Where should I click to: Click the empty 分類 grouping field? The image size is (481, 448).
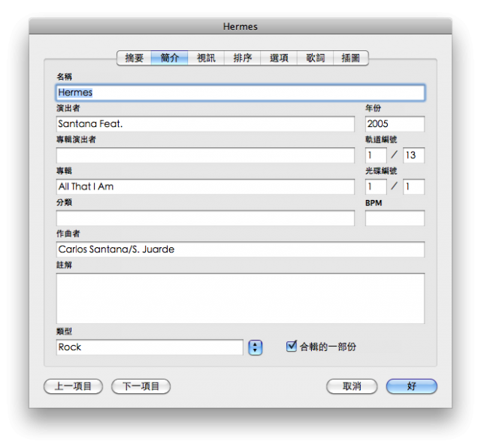[205, 218]
